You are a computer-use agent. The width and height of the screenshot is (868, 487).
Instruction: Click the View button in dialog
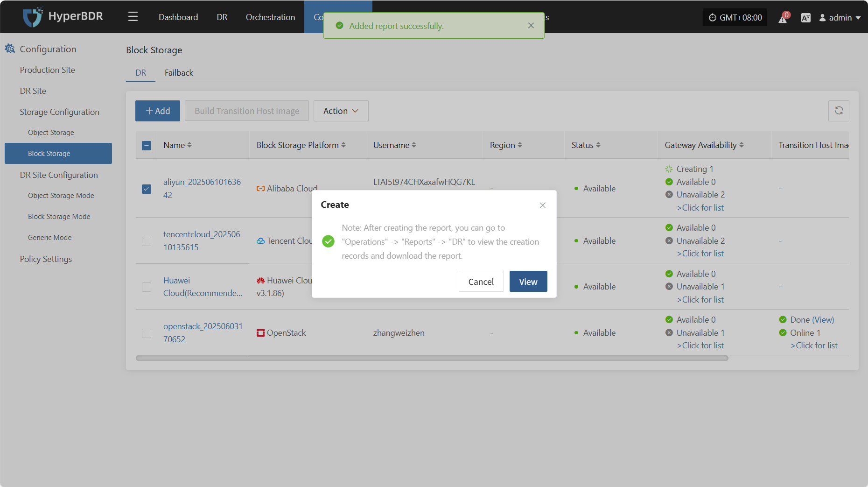point(528,282)
